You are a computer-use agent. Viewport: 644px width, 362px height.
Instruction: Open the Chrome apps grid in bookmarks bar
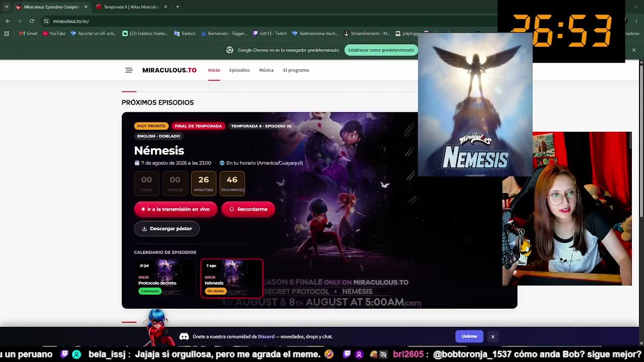(x=7, y=34)
